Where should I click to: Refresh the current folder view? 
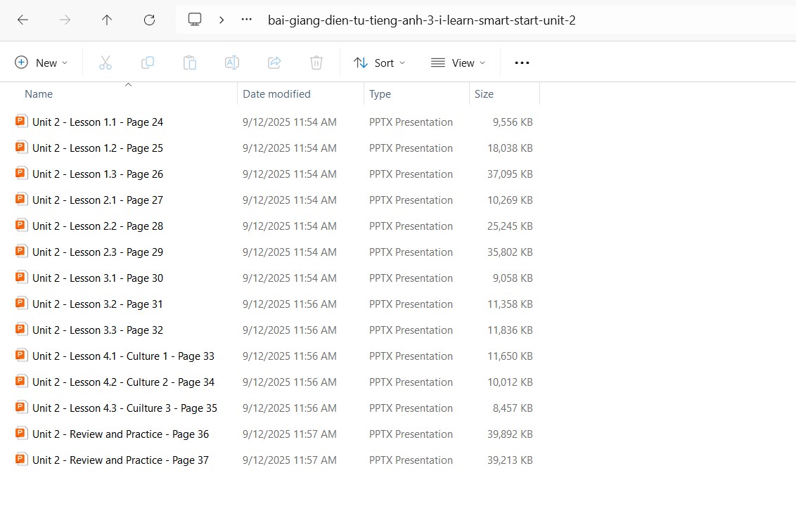pos(149,20)
